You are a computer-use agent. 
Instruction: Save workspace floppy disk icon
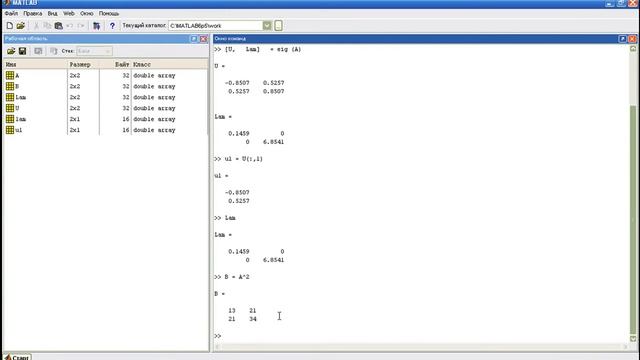click(x=22, y=51)
